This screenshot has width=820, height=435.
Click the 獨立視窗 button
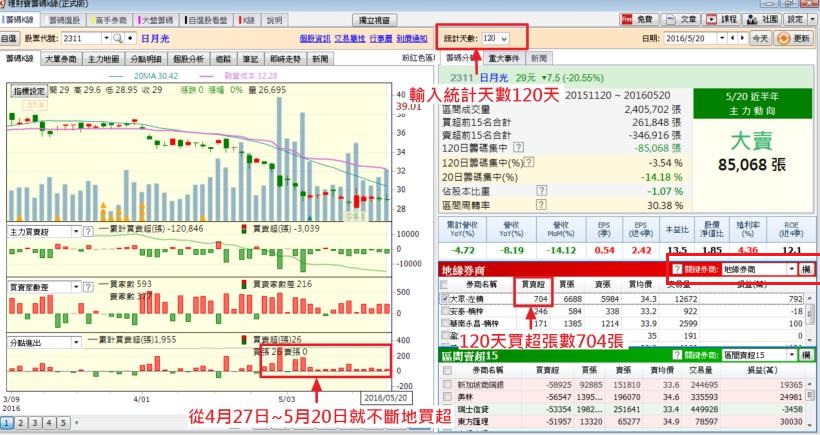click(373, 20)
